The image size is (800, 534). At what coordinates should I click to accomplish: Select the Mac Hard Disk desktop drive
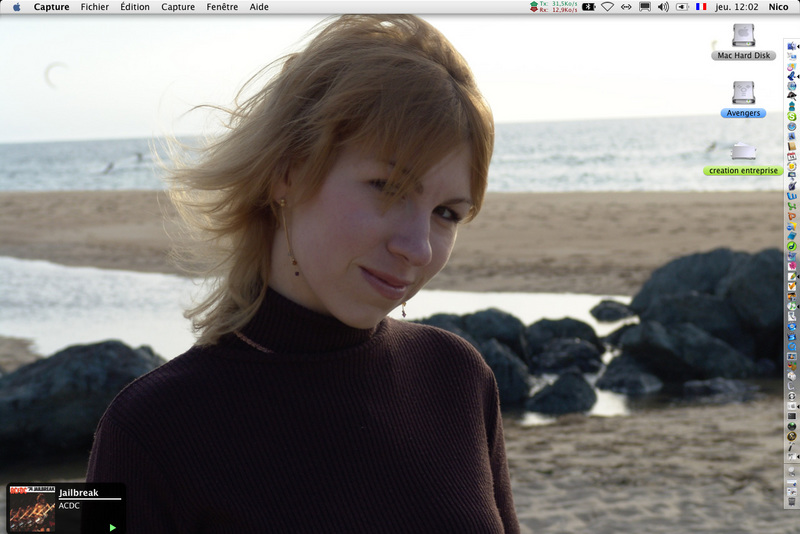pos(743,42)
